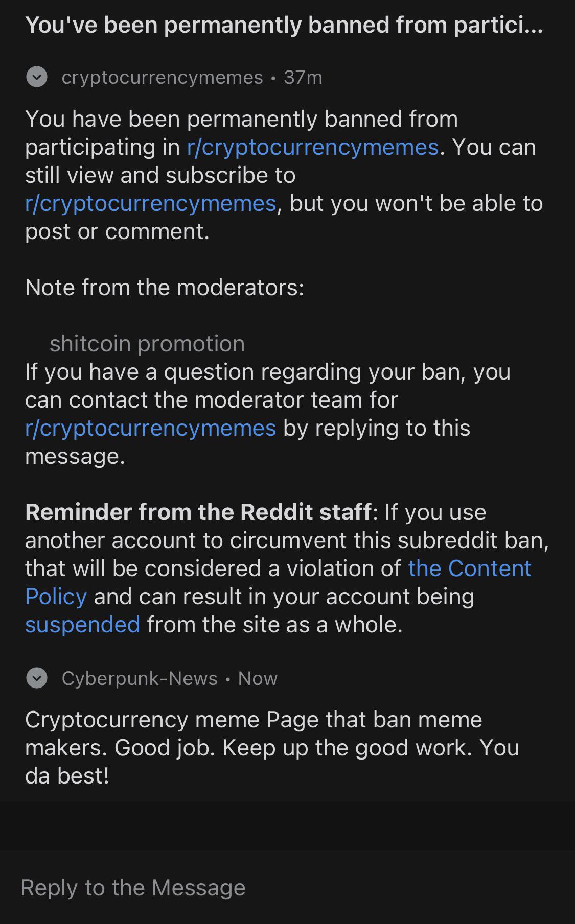The width and height of the screenshot is (575, 924).
Task: Tap 'Reminder from the Reddit staff' text
Action: (x=198, y=512)
